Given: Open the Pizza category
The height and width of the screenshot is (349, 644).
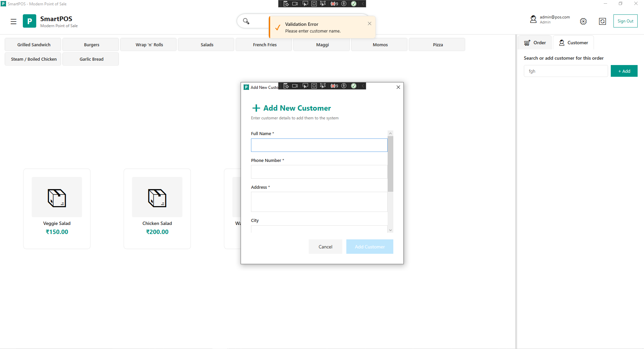Looking at the screenshot, I should point(437,45).
